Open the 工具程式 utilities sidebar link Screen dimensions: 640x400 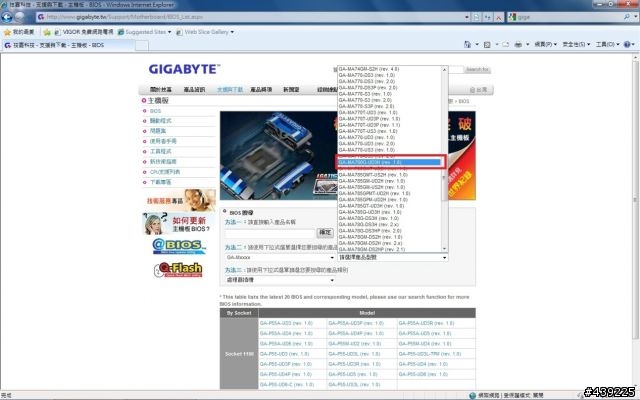160,151
